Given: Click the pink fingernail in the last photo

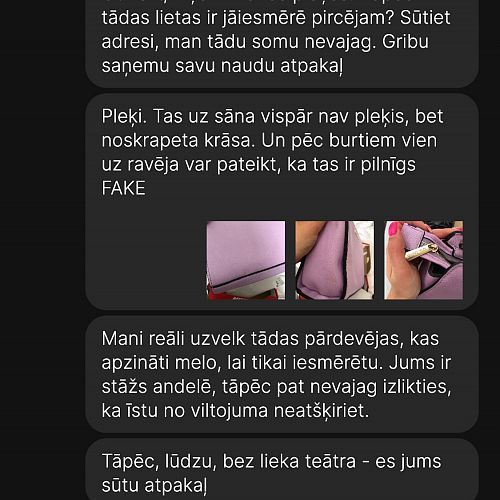Looking at the screenshot, I should pos(394,229).
